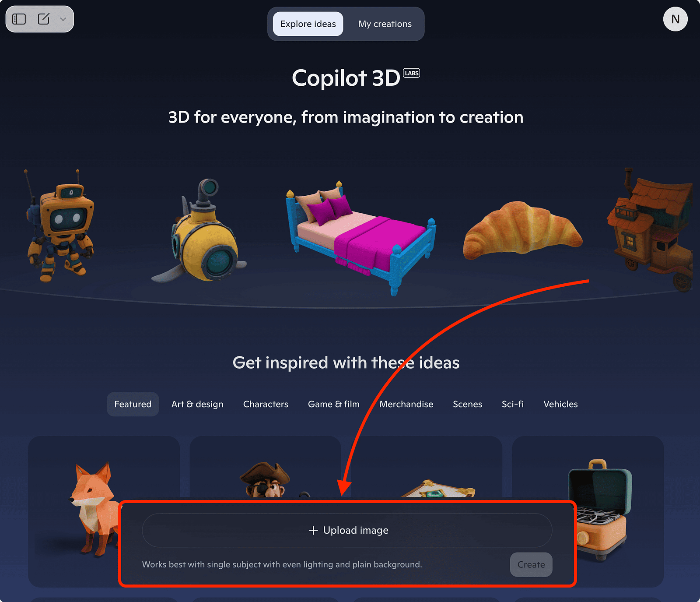Switch to the My creations tab
The width and height of the screenshot is (700, 602).
click(385, 24)
